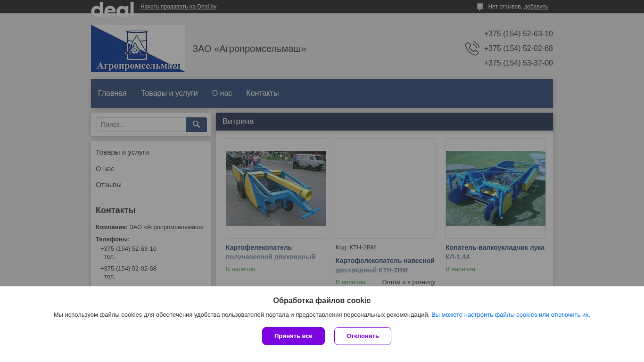Screen dimensions: 644x362
Task: Open Товары и услуги in the blue navigation bar
Action: point(169,93)
